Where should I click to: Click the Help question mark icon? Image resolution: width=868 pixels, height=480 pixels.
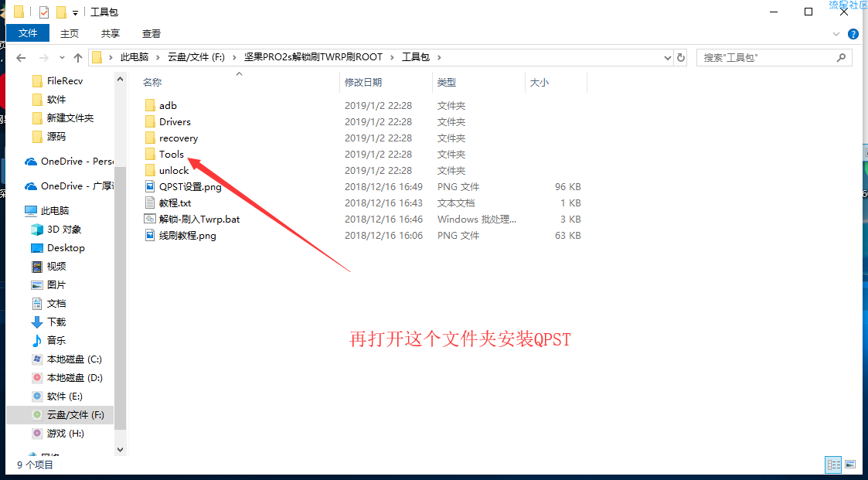click(853, 34)
